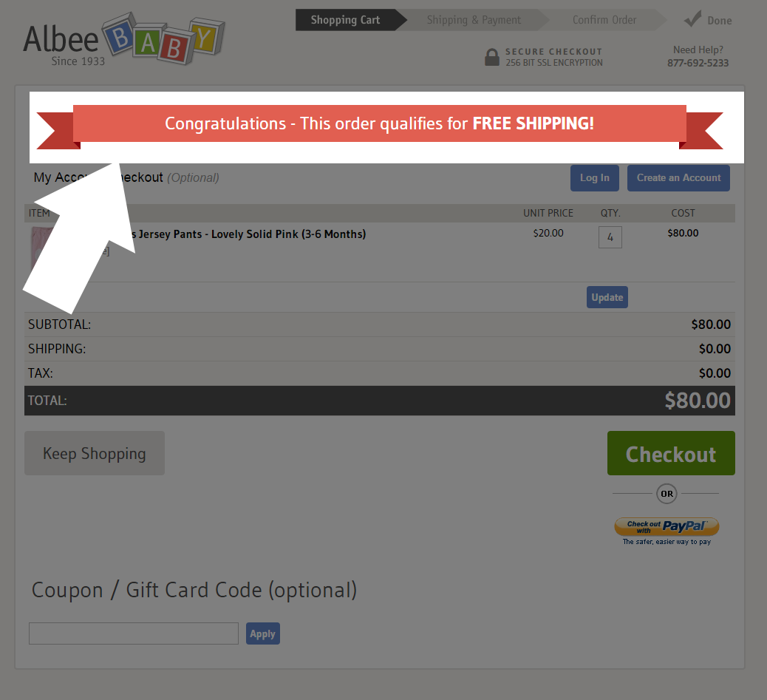
Task: Click the secure checkout padlock icon
Action: (491, 57)
